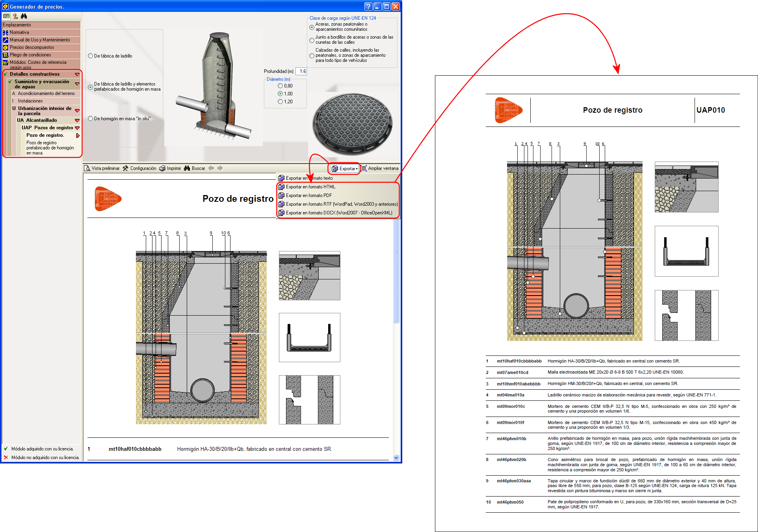Choose Exportar en formato PDF
The width and height of the screenshot is (758, 532).
(309, 195)
